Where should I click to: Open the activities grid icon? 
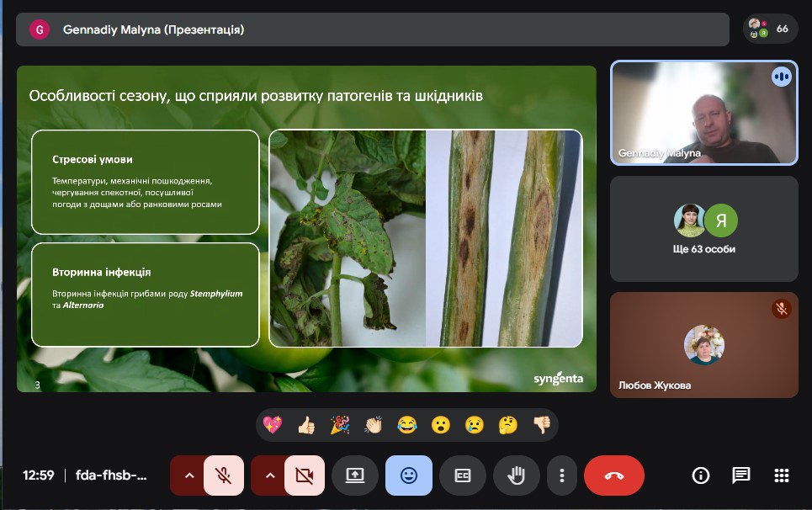(x=781, y=475)
